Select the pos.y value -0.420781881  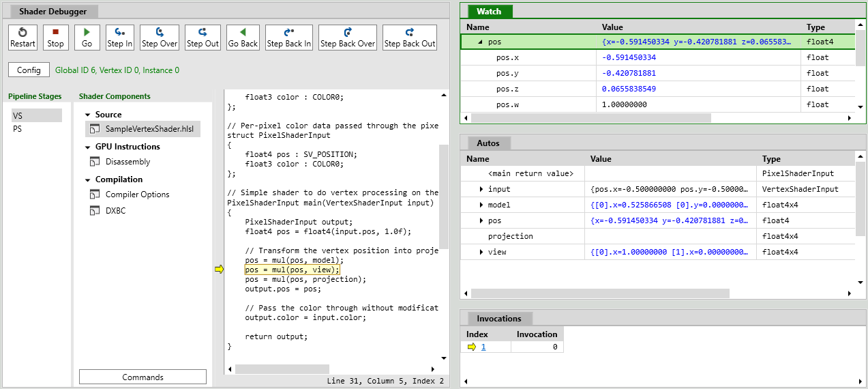click(629, 73)
